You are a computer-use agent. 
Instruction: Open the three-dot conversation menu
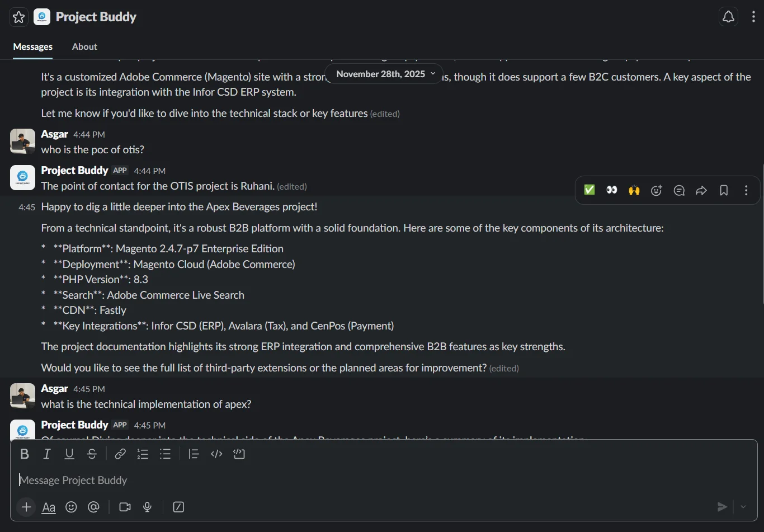click(753, 17)
